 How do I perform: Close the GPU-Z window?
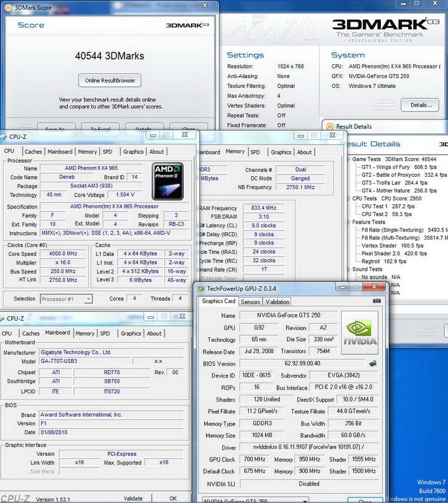(374, 286)
